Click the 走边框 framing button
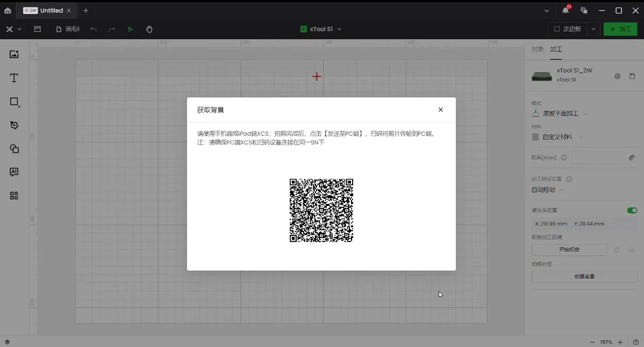Viewport: 644px width, 347px height. 567,29
